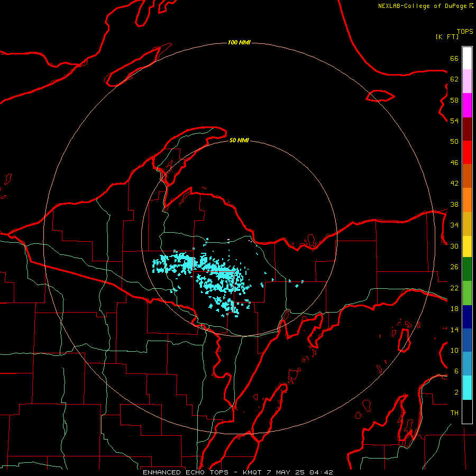This screenshot has height=476, width=476.
Task: Click the 50 NMI range ring label
Action: pyautogui.click(x=239, y=140)
